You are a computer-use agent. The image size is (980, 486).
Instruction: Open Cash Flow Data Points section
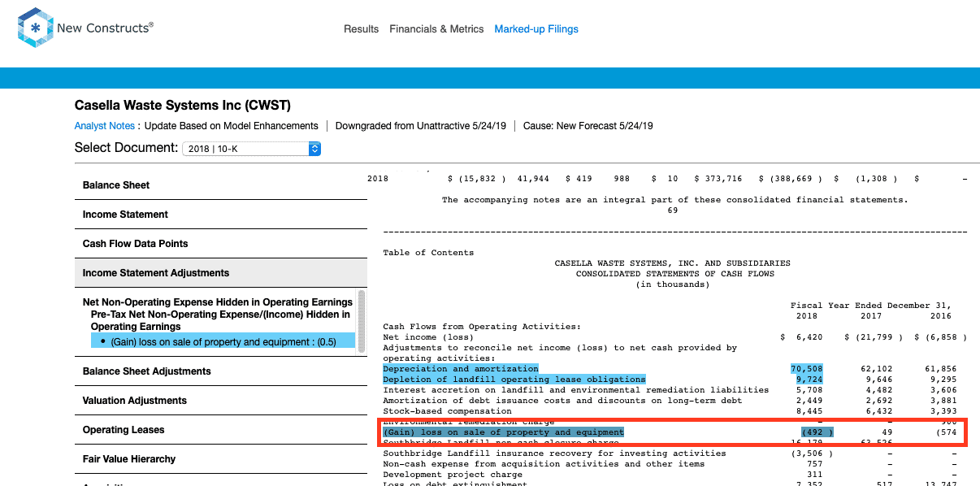tap(220, 244)
